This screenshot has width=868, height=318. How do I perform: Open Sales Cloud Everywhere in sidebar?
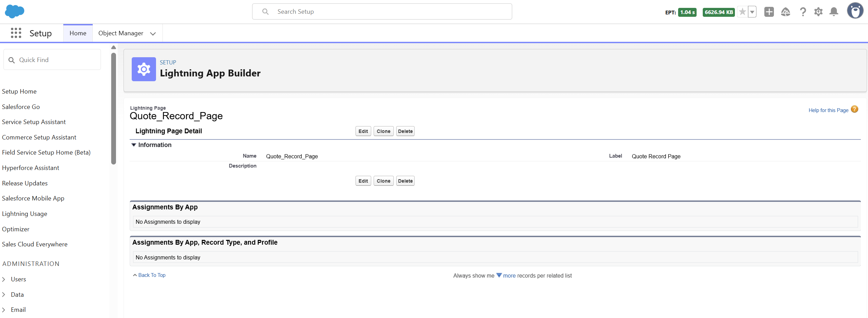pyautogui.click(x=35, y=244)
